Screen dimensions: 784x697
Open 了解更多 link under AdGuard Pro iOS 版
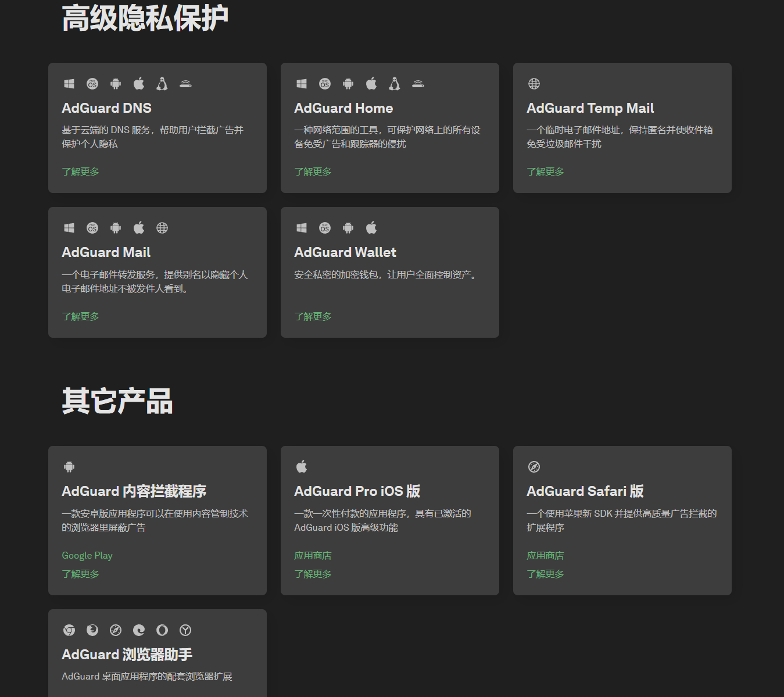313,574
